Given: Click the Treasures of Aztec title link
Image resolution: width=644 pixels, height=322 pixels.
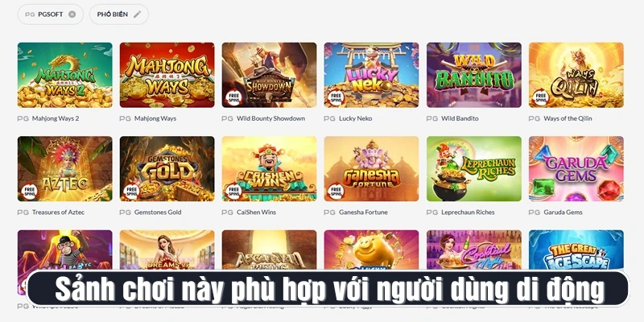Looking at the screenshot, I should tap(58, 213).
